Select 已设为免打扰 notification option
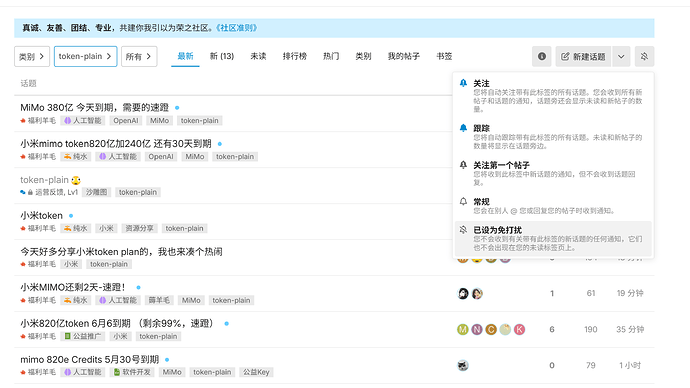Screen dimensions: 690x388 553,238
